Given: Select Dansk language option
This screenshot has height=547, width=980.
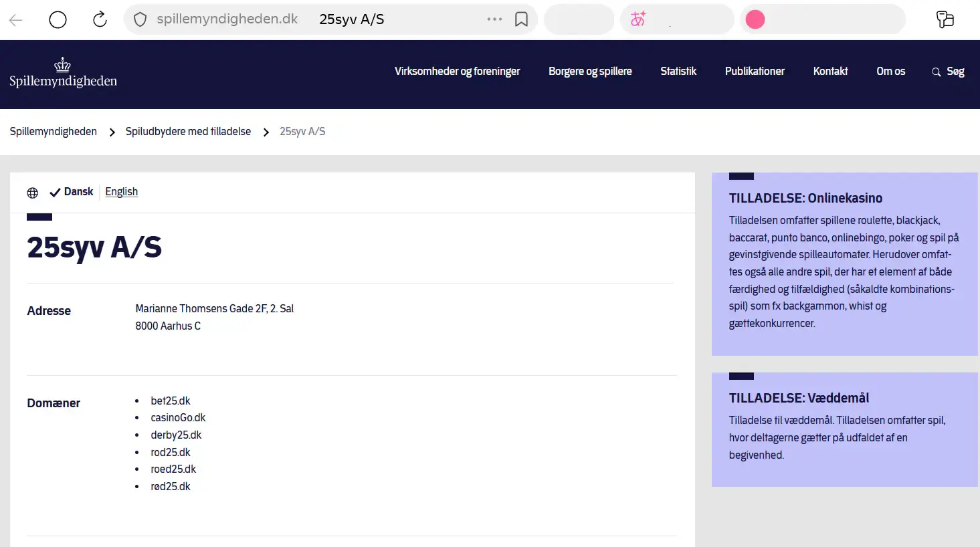Looking at the screenshot, I should click(x=72, y=192).
